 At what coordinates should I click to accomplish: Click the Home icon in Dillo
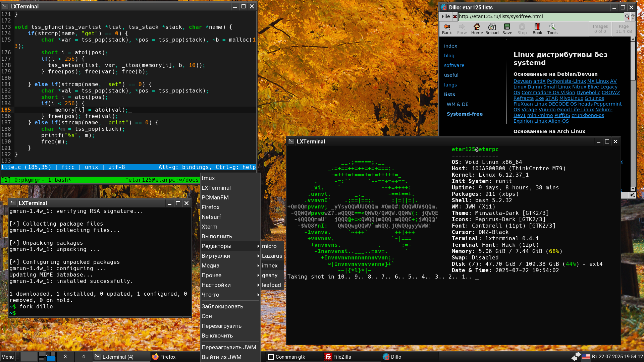coord(477,27)
